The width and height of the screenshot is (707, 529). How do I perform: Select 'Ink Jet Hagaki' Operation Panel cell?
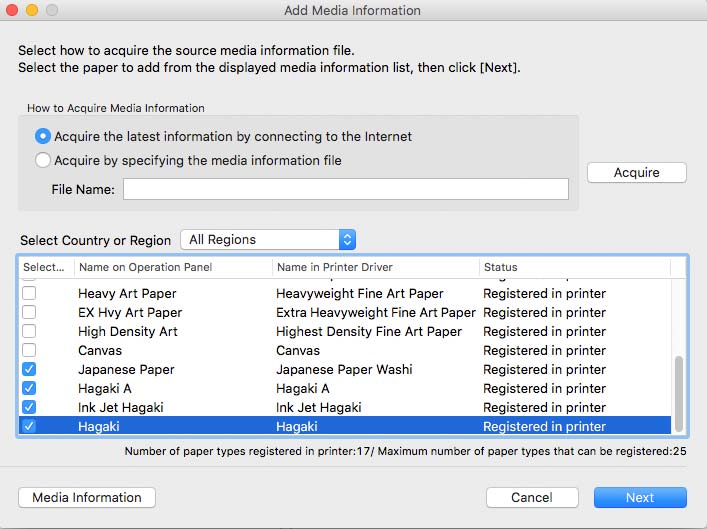tap(121, 407)
